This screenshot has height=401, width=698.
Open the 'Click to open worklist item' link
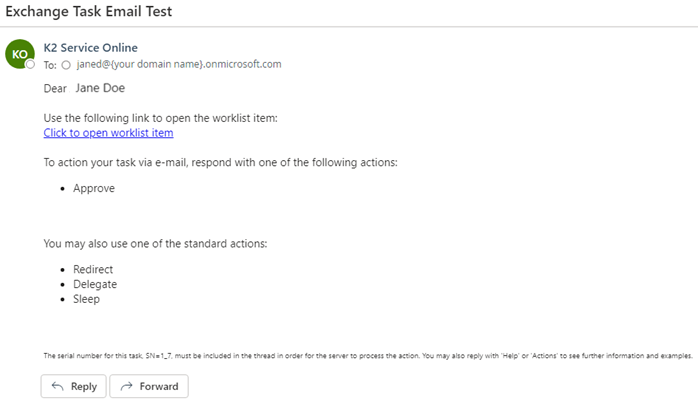108,133
